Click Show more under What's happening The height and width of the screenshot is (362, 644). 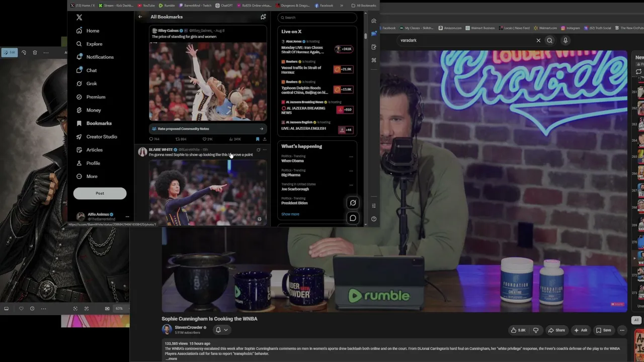point(290,214)
